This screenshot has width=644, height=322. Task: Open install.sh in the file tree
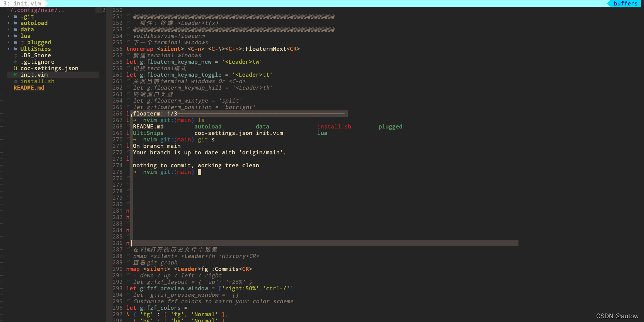click(x=38, y=81)
